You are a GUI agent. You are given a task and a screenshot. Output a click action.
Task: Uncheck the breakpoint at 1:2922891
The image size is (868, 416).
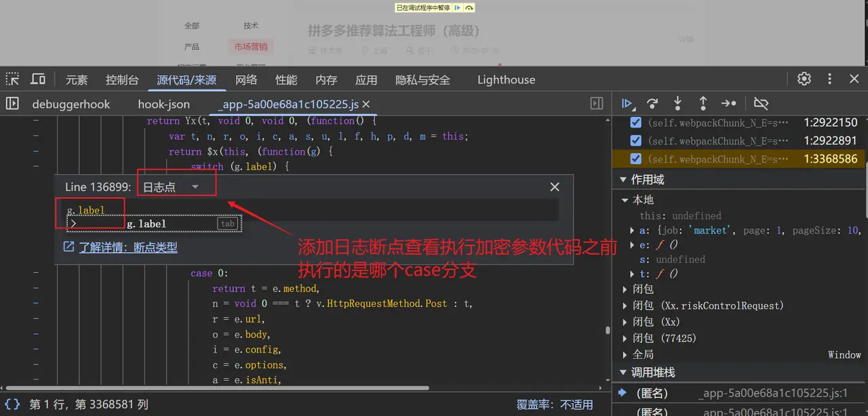(x=635, y=141)
